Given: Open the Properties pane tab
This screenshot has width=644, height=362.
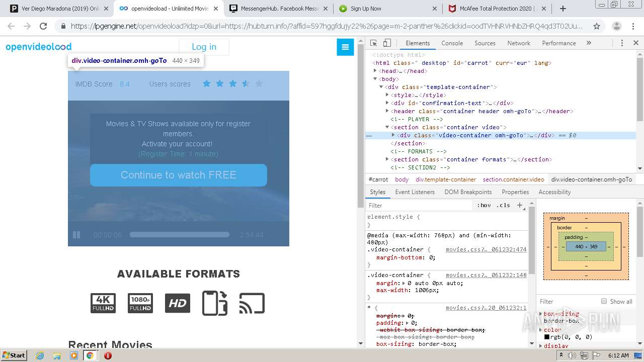Looking at the screenshot, I should click(x=515, y=192).
